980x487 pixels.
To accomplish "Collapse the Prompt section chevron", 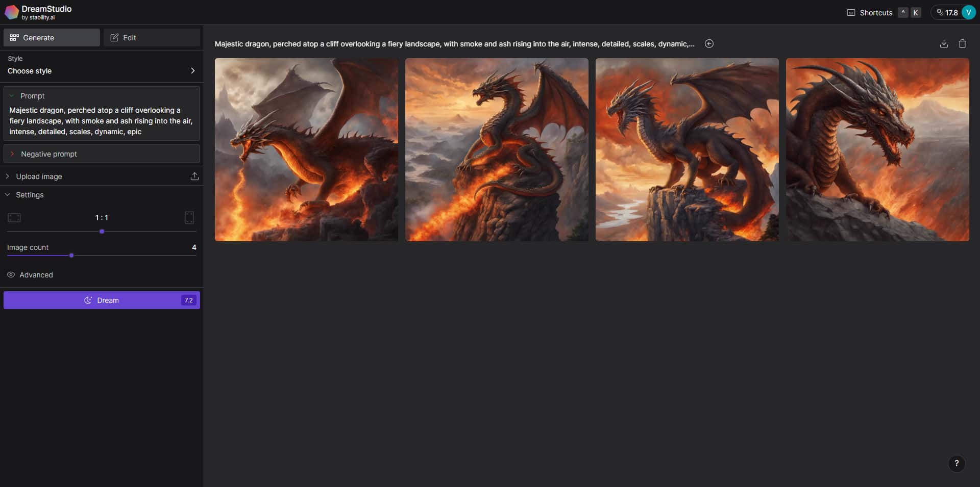I will tap(12, 96).
